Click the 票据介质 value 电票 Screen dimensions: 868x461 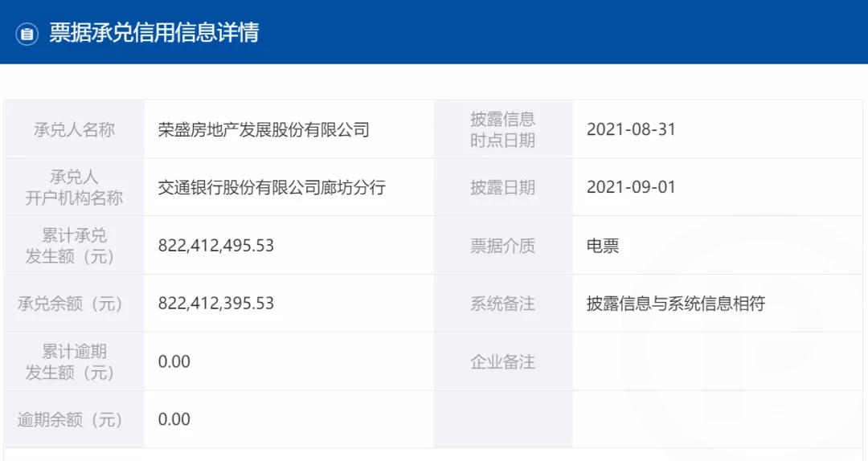(603, 246)
